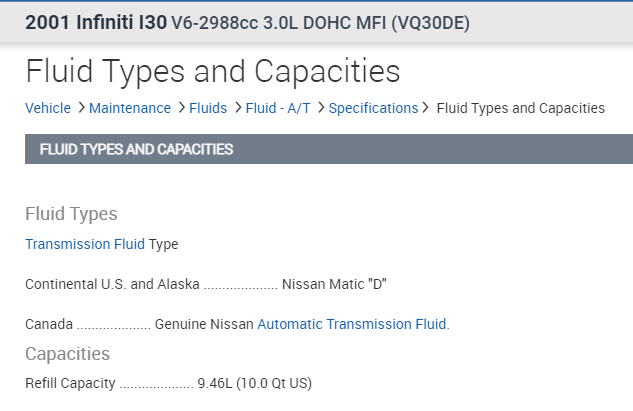The image size is (633, 411).
Task: Click the chevron right after Specifications
Action: click(426, 108)
